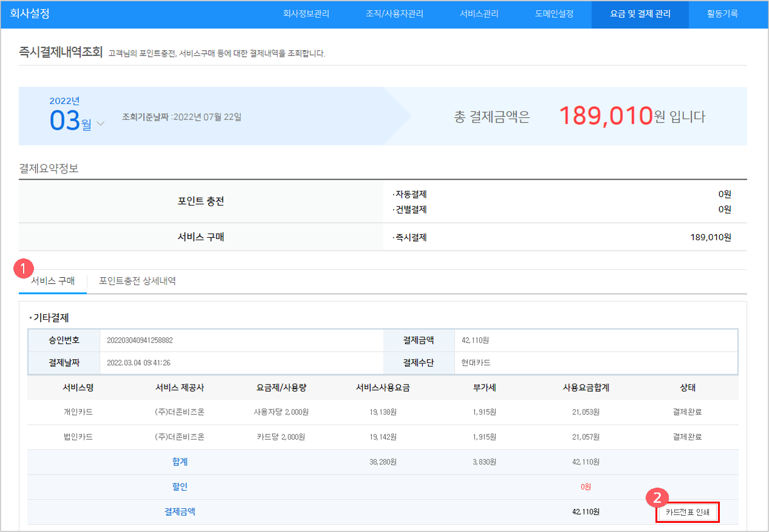
Task: Expand the month dropdown arrow beside 03월
Action: [100, 124]
